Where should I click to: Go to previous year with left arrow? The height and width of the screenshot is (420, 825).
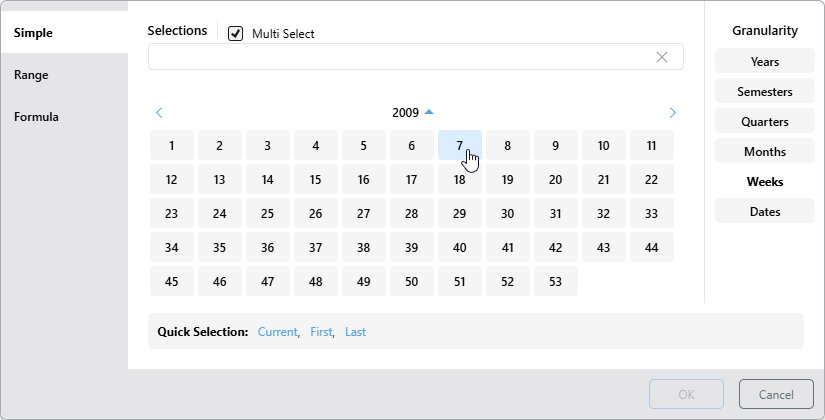(159, 113)
